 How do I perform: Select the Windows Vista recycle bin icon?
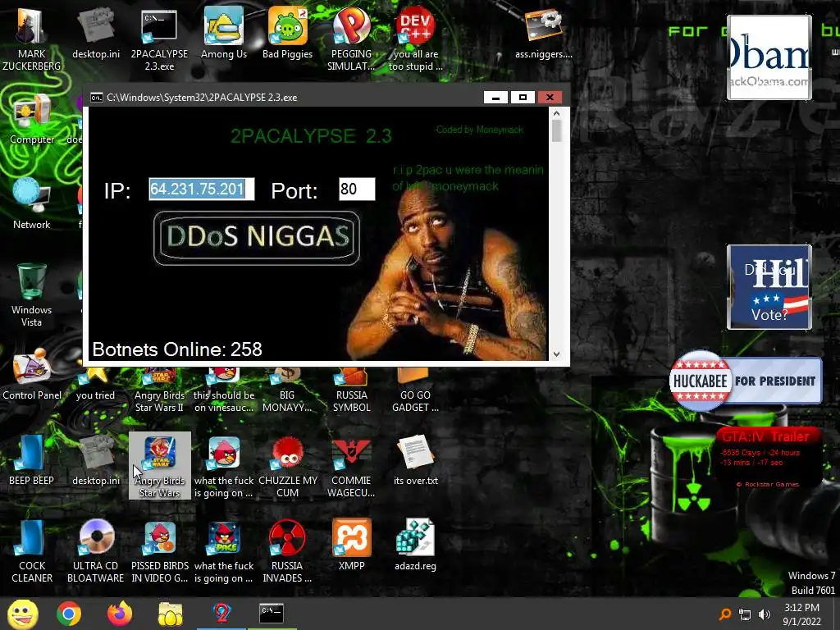coord(32,294)
